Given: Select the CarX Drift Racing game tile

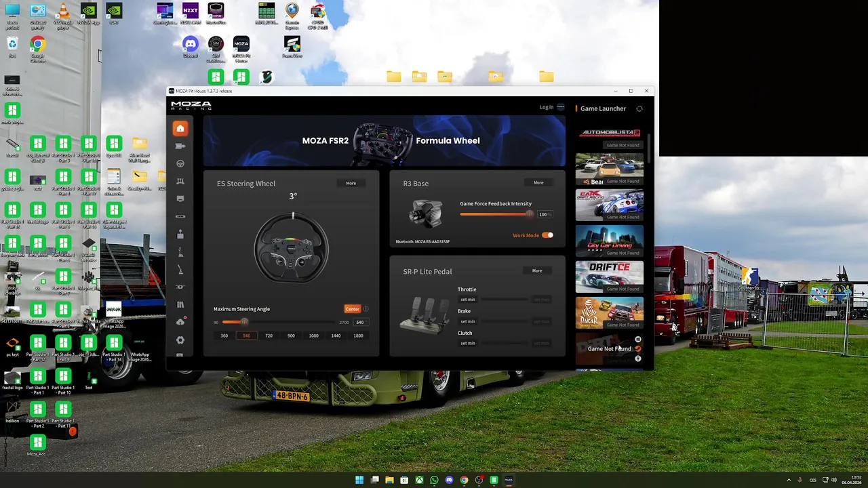Looking at the screenshot, I should (609, 203).
